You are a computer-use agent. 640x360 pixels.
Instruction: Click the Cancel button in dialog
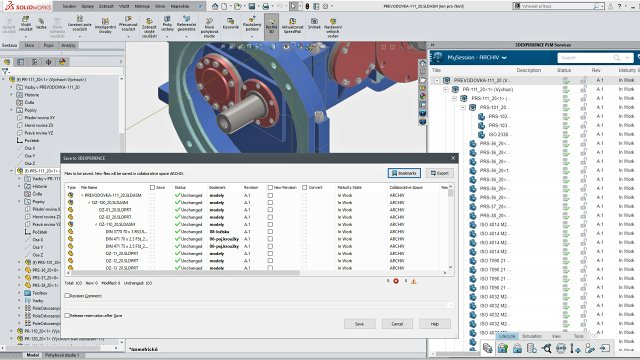397,324
